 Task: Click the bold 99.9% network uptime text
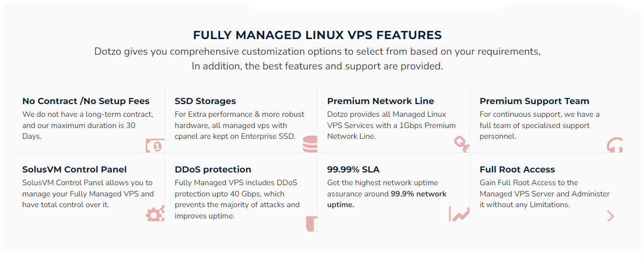coord(387,199)
